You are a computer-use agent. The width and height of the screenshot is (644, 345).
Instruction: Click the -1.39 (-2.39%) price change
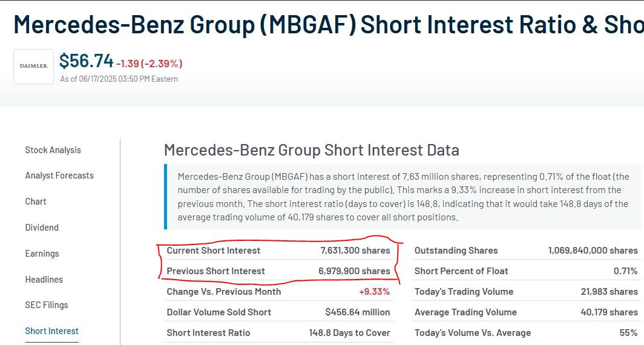pyautogui.click(x=149, y=64)
